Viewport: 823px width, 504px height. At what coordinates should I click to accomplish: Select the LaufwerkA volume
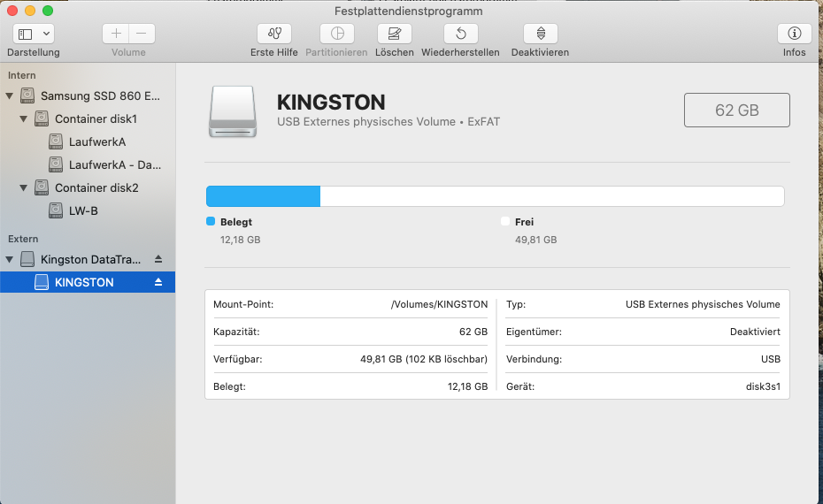(x=96, y=141)
